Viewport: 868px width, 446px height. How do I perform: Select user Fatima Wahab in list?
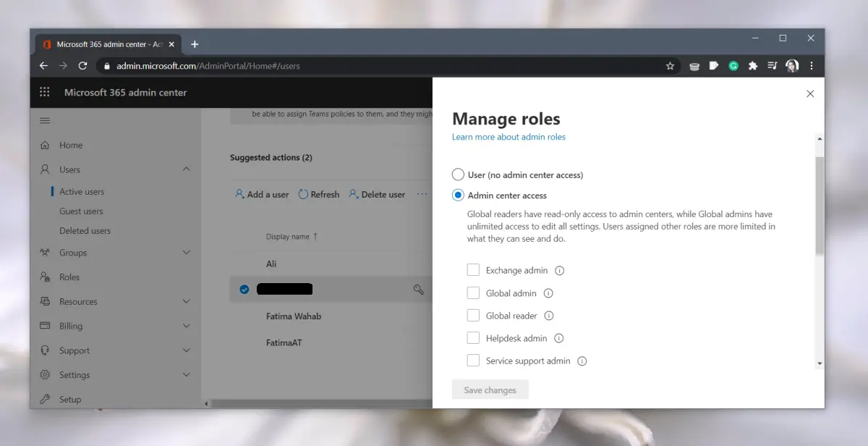coord(294,316)
